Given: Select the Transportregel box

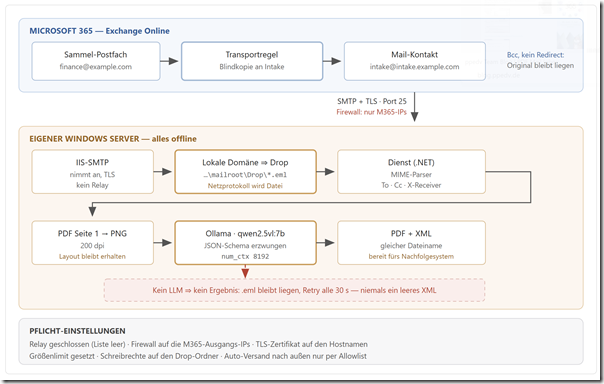Looking at the screenshot, I should [252, 61].
